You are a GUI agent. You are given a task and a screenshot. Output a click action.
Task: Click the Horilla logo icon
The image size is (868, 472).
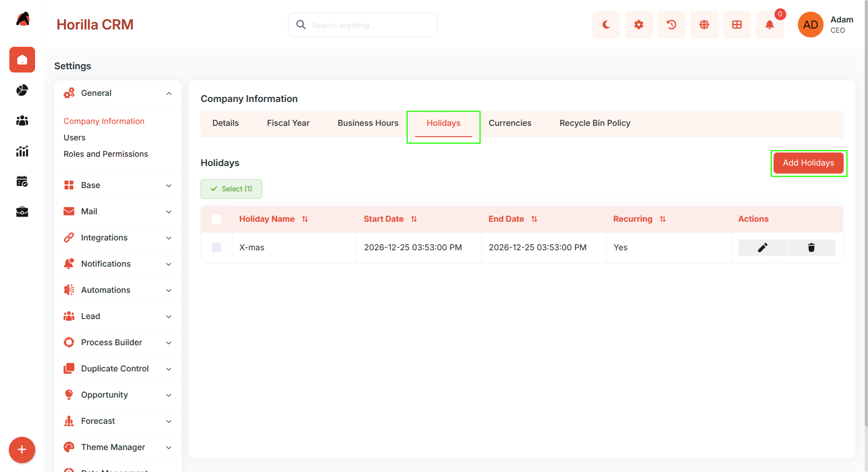22,19
